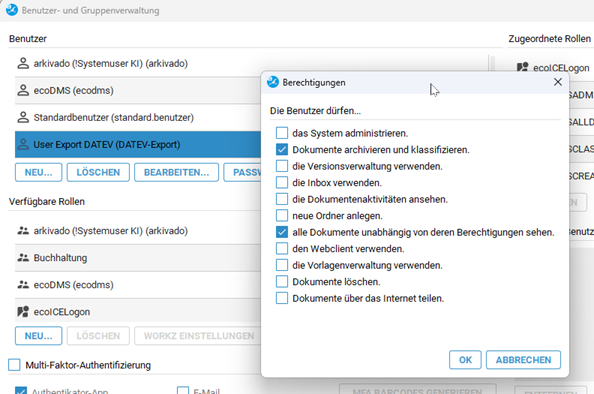Check 'Dokumente über das Internet teilen'
Screen dimensions: 594x394
pyautogui.click(x=282, y=298)
